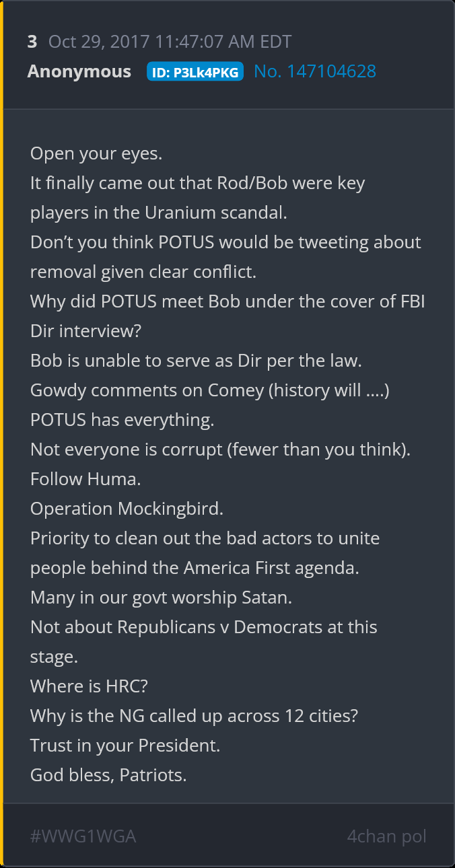This screenshot has width=455, height=868.
Task: Click the post number link No. 147104628
Action: (314, 71)
